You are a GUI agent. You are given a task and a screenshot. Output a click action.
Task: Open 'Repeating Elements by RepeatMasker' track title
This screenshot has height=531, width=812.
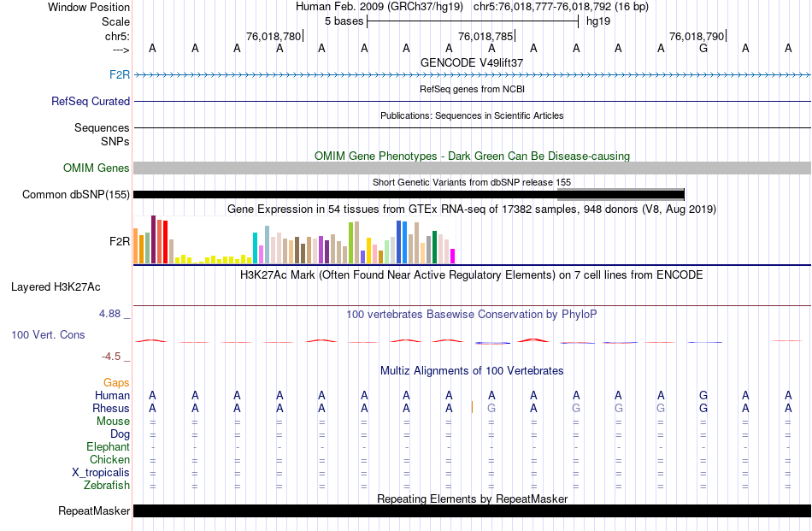(x=472, y=499)
